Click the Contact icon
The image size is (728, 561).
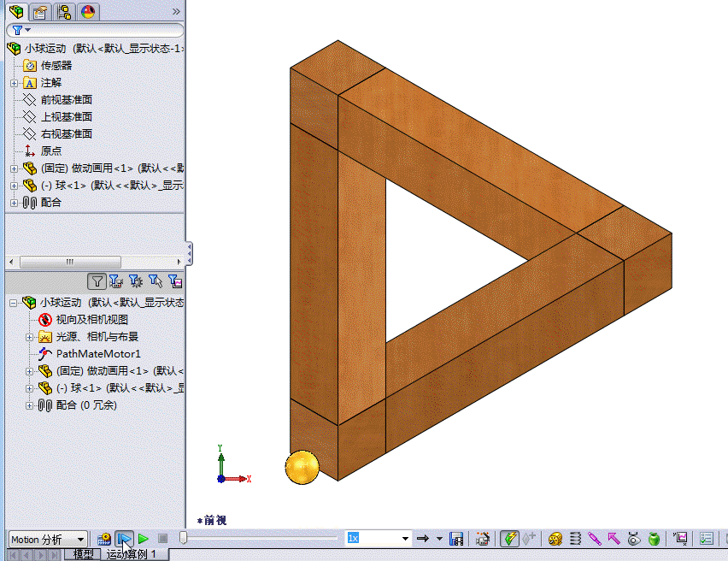pos(634,539)
